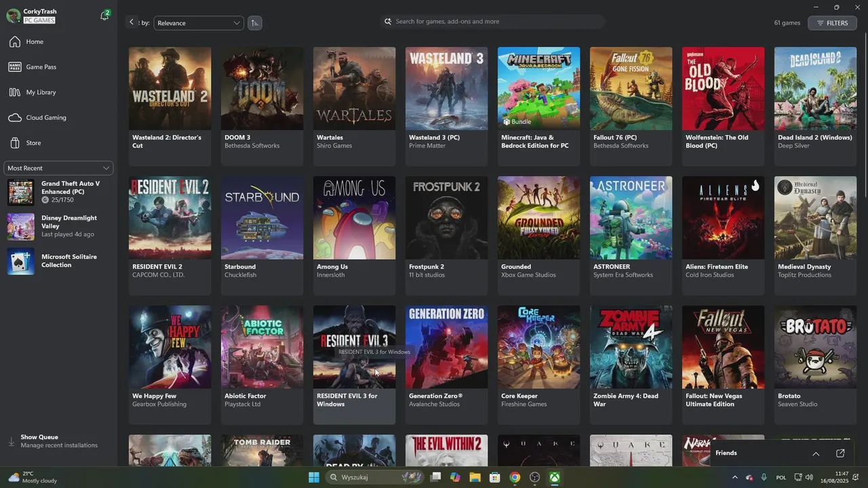Screen dimensions: 868x488
Task: Open the Medieval Dynasty tile
Action: click(815, 236)
